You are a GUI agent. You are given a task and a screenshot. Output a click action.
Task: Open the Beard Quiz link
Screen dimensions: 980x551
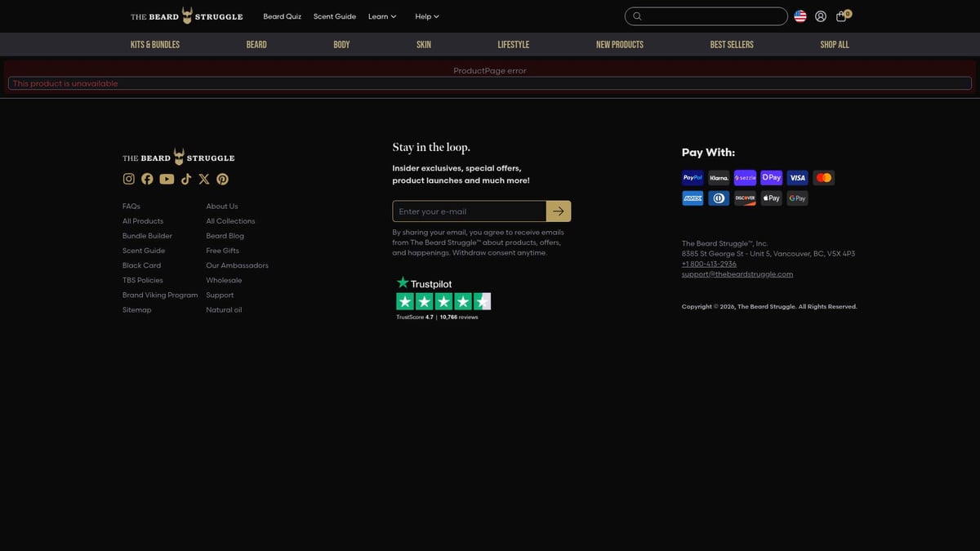[x=282, y=16]
